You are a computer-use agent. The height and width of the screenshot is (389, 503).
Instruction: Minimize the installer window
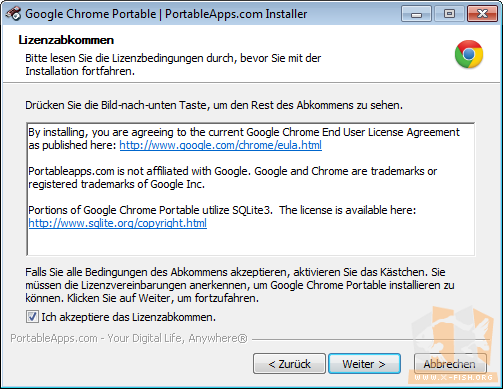416,14
